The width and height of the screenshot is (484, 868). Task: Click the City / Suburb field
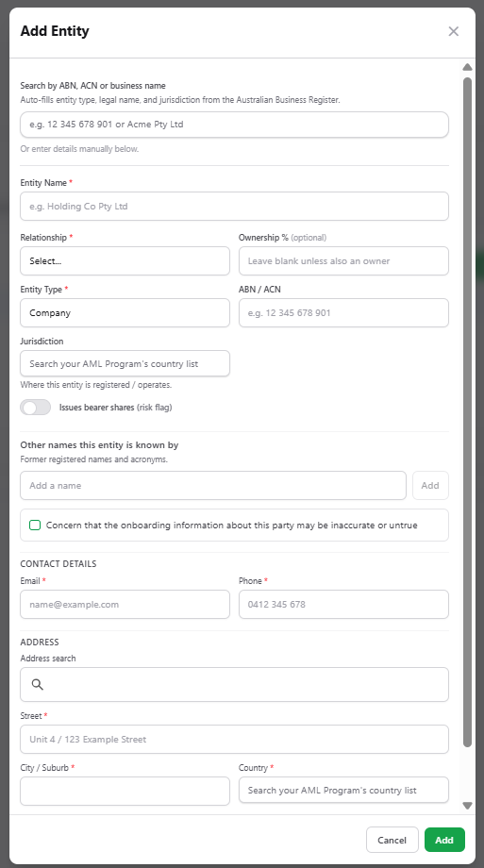[x=125, y=791]
